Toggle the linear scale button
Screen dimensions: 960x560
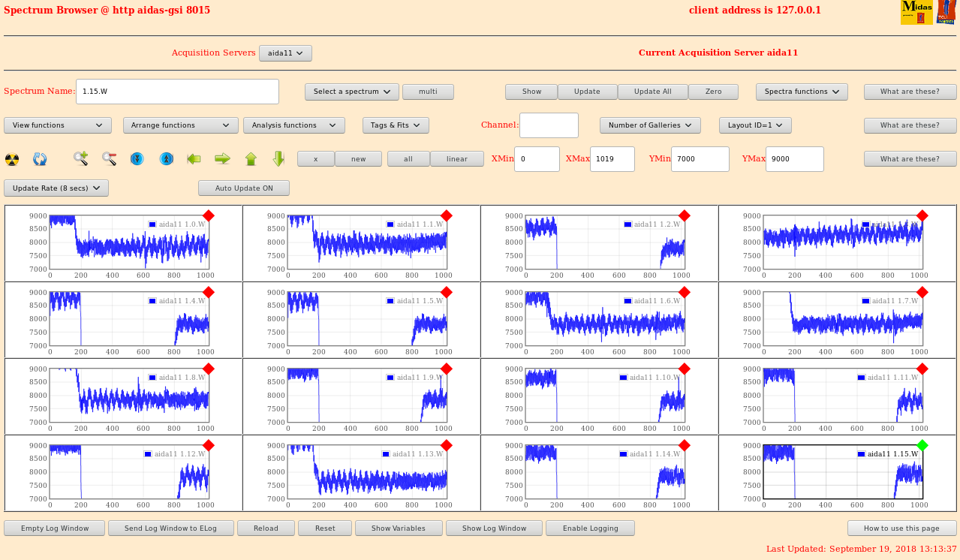tap(456, 159)
